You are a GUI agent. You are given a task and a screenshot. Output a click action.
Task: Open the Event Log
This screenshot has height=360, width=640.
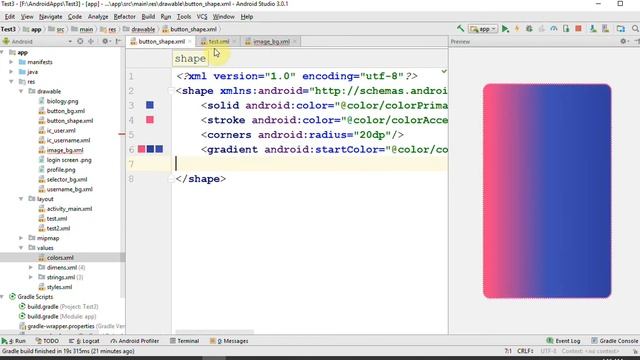pyautogui.click(x=563, y=341)
